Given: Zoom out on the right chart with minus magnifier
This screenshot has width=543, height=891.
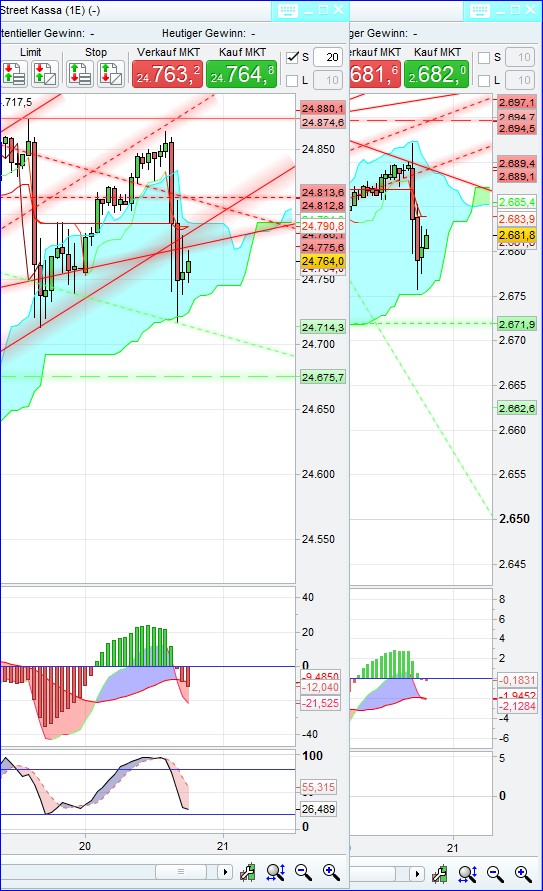Looking at the screenshot, I should pyautogui.click(x=495, y=873).
